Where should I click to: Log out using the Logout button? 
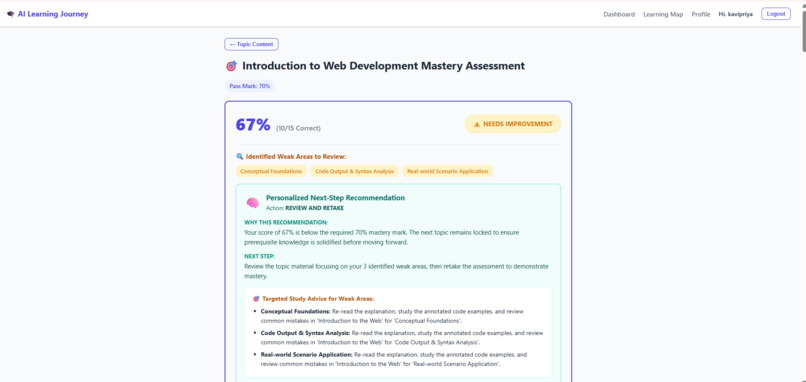(x=776, y=14)
